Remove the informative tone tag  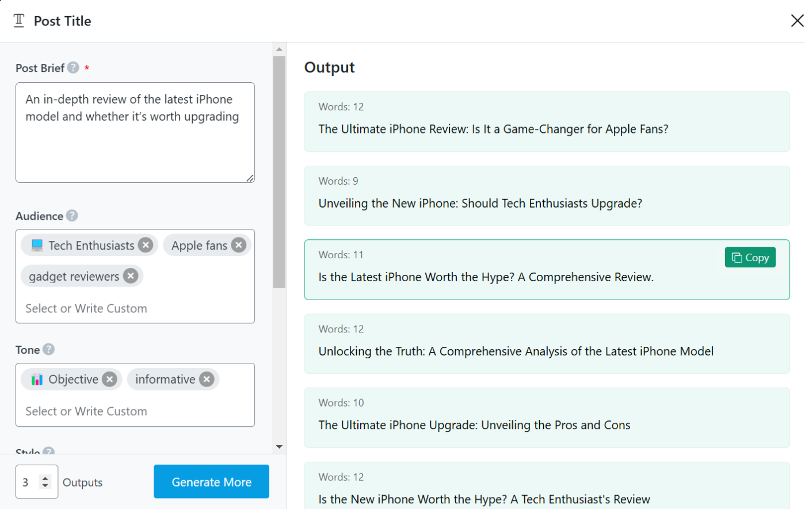207,379
